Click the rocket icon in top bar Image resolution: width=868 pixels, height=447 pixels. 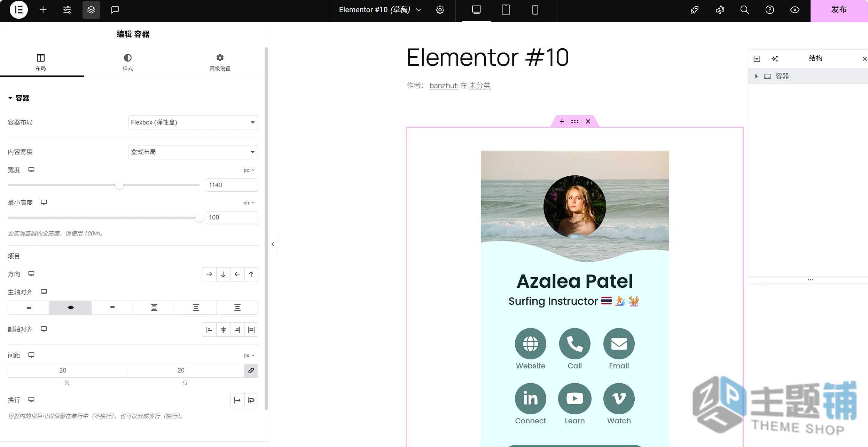pyautogui.click(x=695, y=10)
